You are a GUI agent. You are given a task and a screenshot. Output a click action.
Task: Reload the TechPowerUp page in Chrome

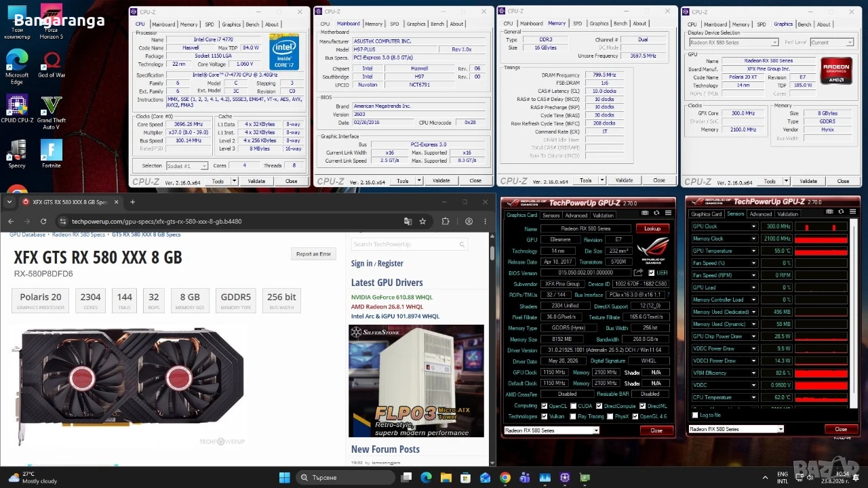tap(43, 221)
